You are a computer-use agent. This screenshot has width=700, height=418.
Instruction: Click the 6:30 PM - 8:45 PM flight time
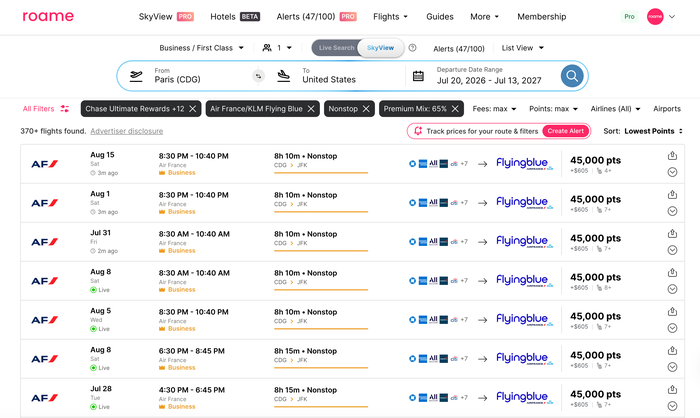192,351
